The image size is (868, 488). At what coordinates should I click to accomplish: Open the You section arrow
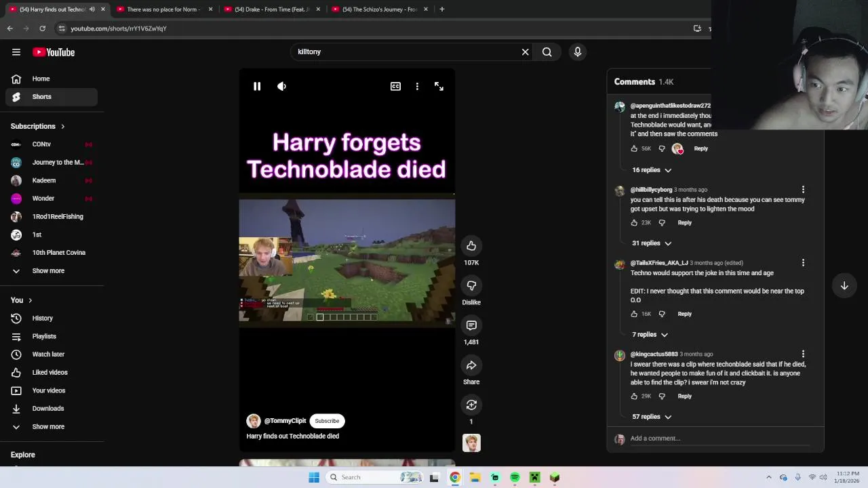click(x=30, y=301)
